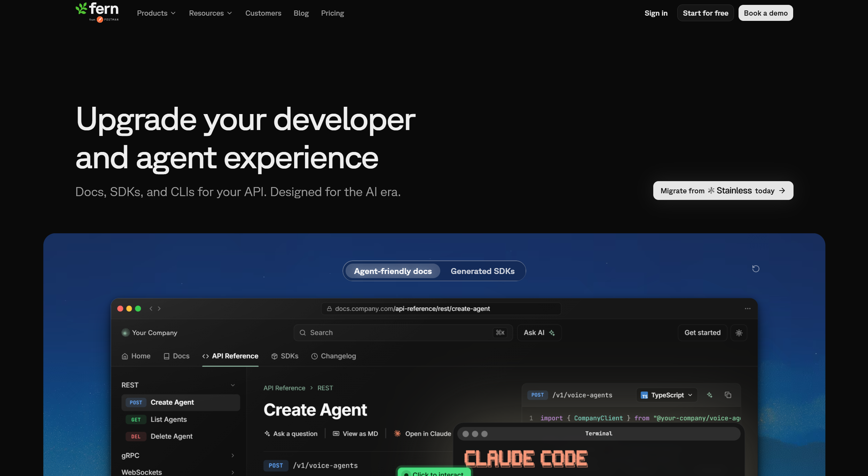This screenshot has height=476, width=868.
Task: Click View as MD
Action: [x=355, y=434]
